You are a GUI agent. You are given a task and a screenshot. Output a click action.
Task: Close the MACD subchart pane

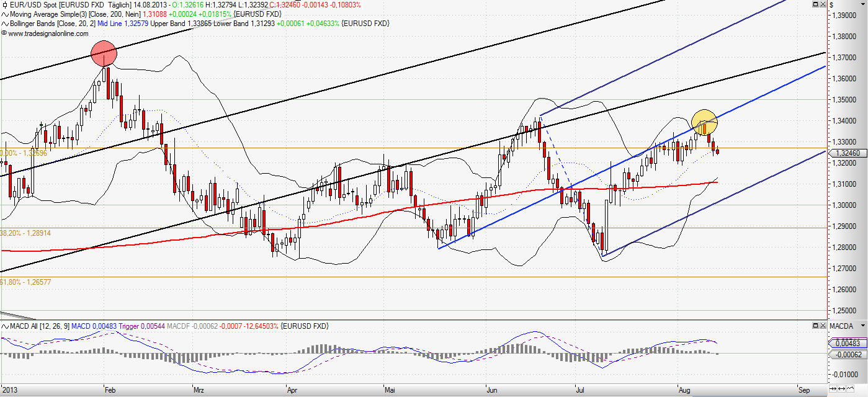pyautogui.click(x=823, y=326)
